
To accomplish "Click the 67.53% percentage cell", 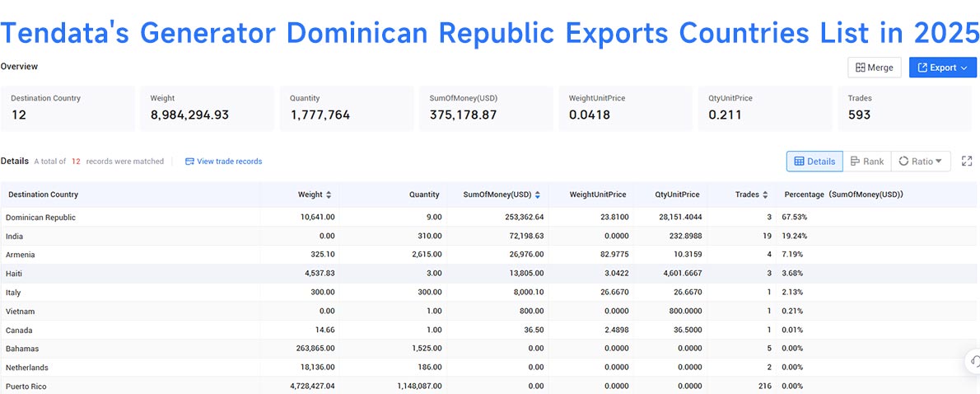I will point(796,218).
